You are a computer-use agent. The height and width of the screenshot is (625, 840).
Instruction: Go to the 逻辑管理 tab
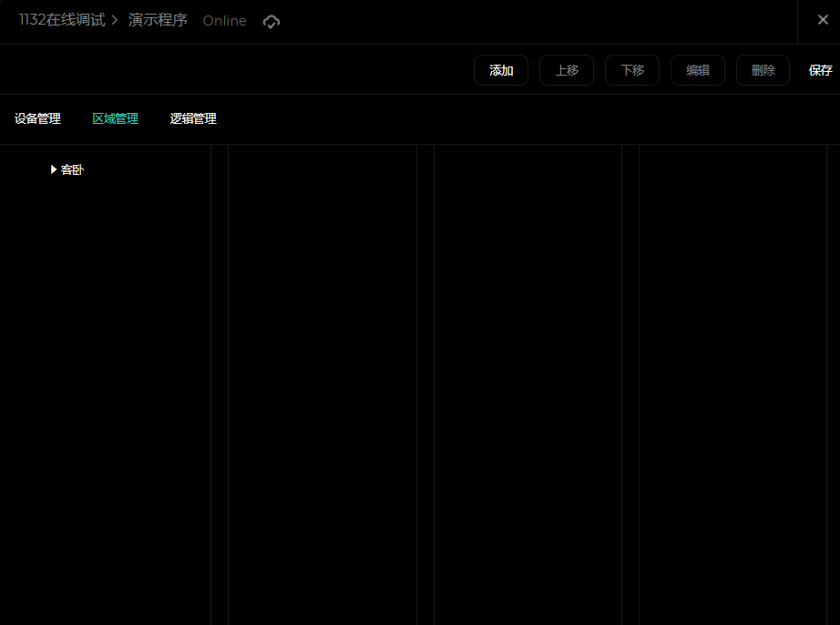tap(193, 118)
